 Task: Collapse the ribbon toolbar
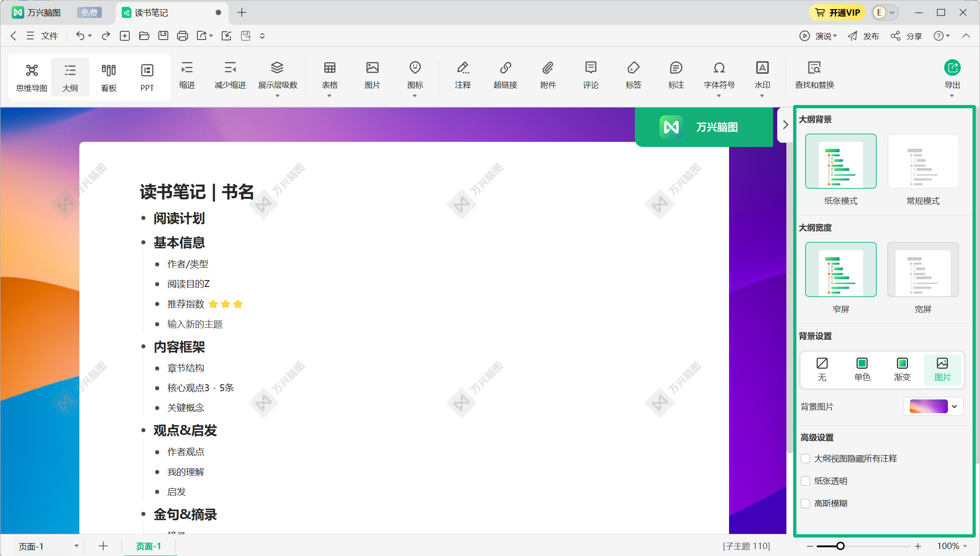point(966,36)
